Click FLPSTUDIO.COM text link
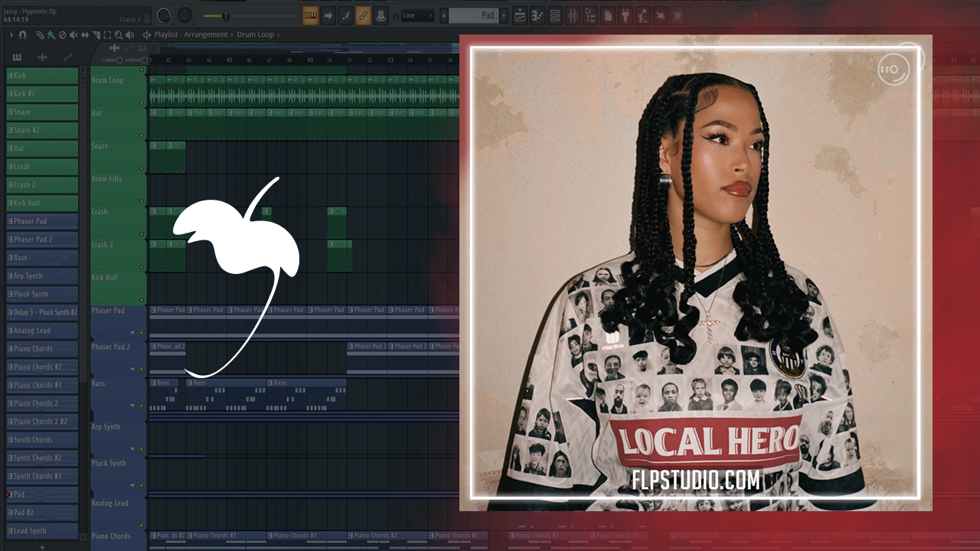 coord(696,481)
